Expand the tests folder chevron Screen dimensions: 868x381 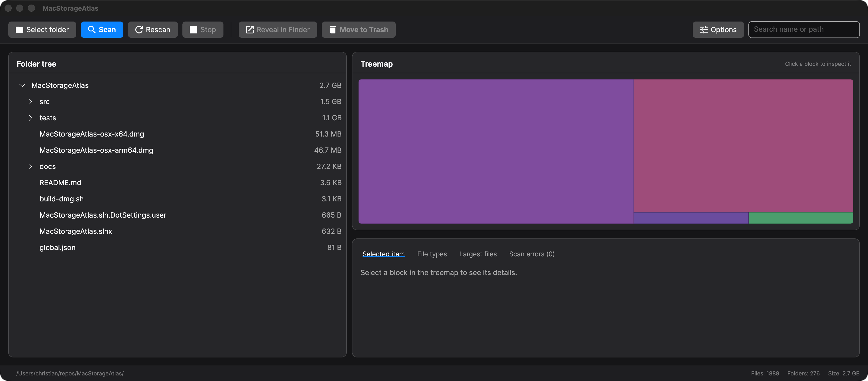[x=30, y=118]
